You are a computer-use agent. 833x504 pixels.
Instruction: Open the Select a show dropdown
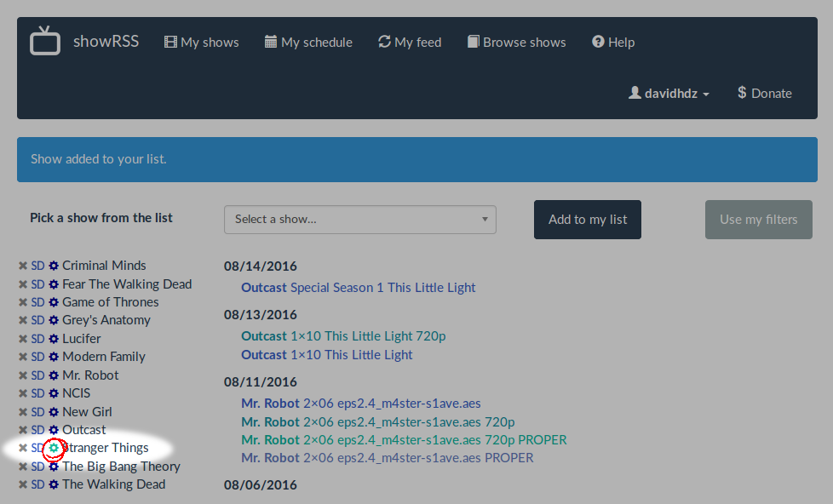(360, 220)
